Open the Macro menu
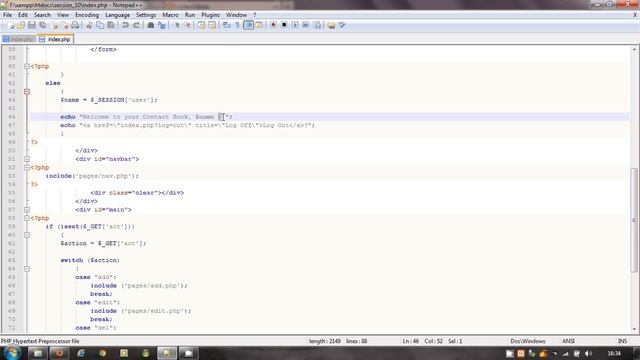Viewport: 640px width, 360px height. 170,15
